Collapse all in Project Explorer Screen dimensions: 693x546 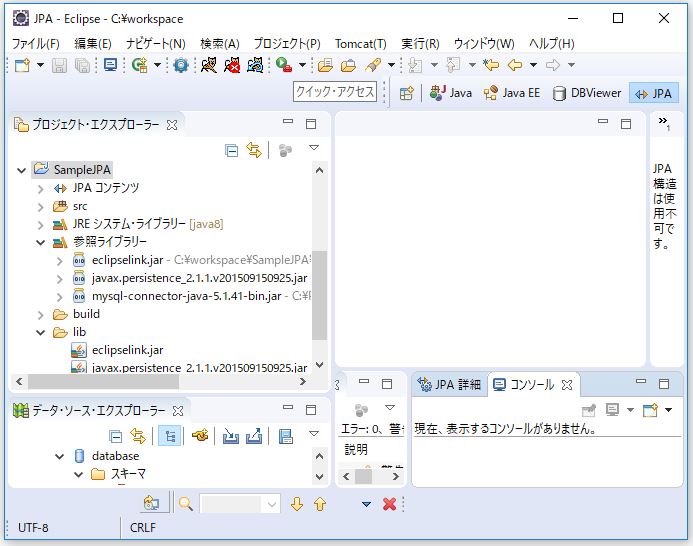point(232,150)
